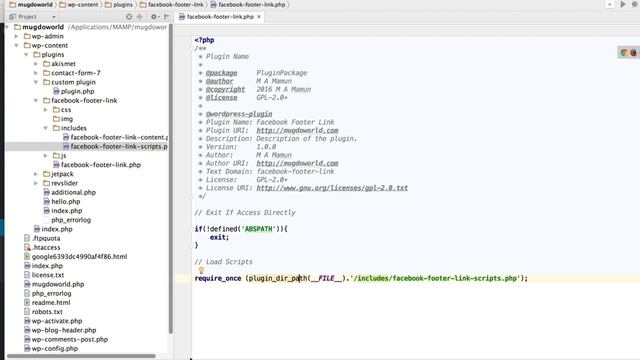Click the code fold marker beside comment end
The image size is (640, 360).
tap(192, 196)
